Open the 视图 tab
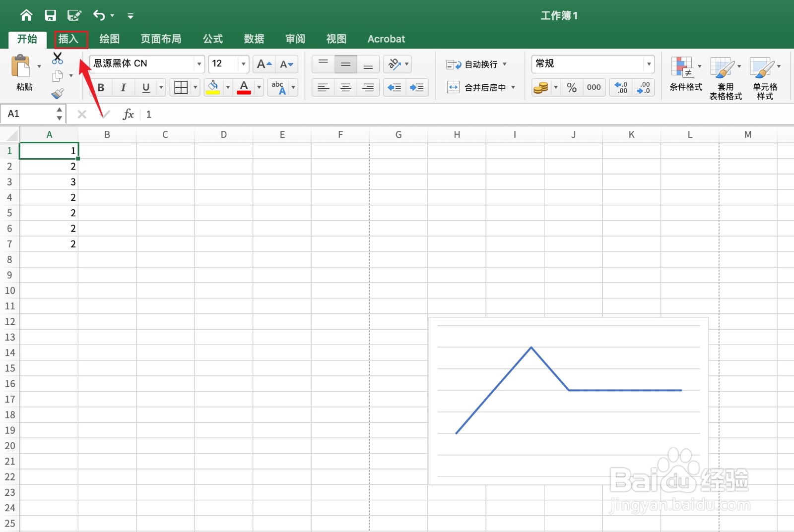Viewport: 794px width, 532px height. (x=336, y=39)
